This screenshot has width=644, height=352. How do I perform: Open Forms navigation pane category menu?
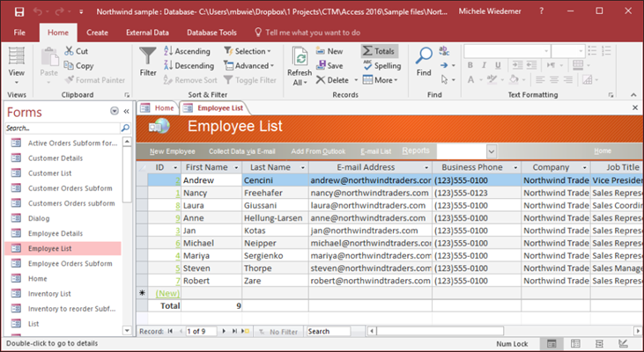click(115, 111)
